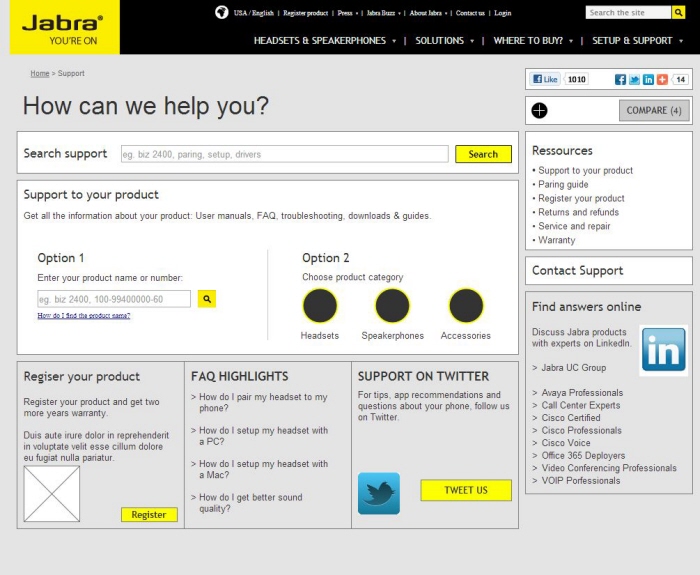Select the Headsets category circle
Viewport: 700px width, 575px height.
(x=320, y=306)
